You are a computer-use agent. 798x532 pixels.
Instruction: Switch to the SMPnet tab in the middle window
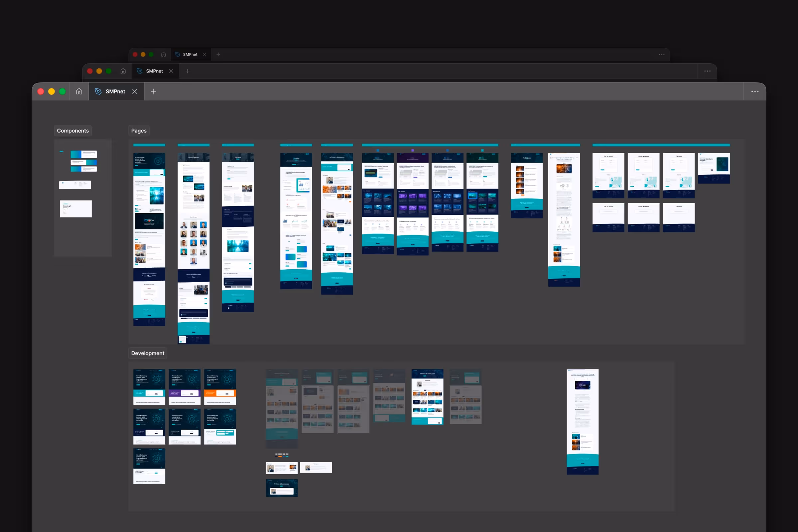pyautogui.click(x=154, y=71)
